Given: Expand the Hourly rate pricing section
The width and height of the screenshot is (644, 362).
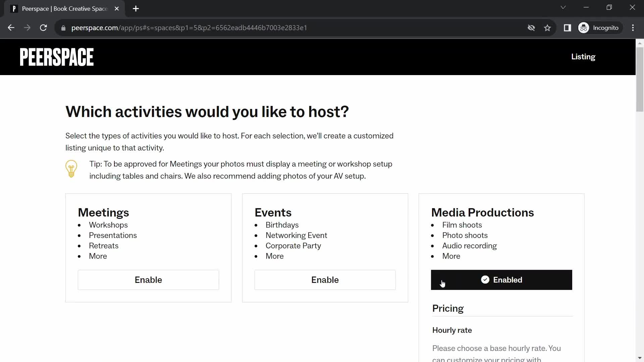Looking at the screenshot, I should 452,330.
